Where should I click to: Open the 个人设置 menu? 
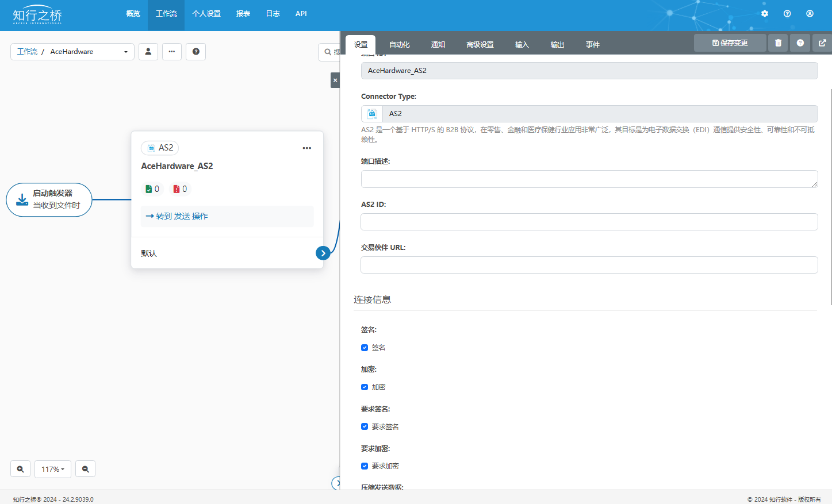point(206,14)
